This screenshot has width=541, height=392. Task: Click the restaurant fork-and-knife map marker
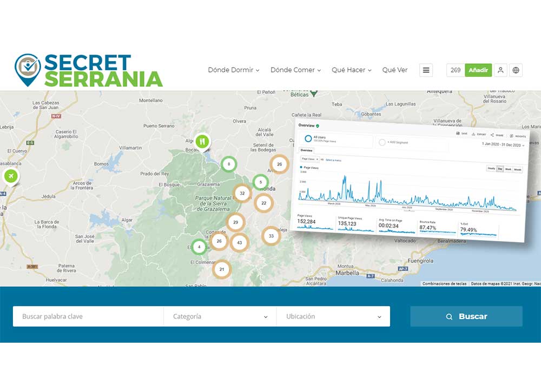[x=202, y=142]
